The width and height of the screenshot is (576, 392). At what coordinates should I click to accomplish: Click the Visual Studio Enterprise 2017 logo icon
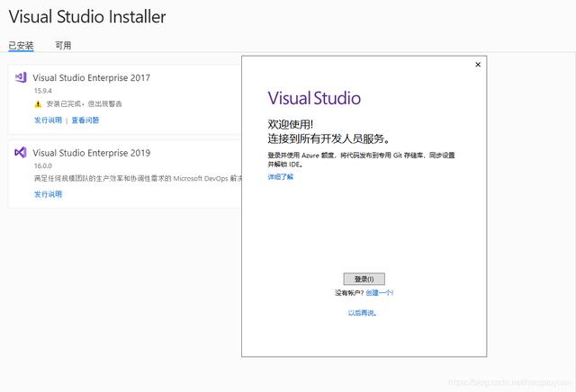point(21,77)
